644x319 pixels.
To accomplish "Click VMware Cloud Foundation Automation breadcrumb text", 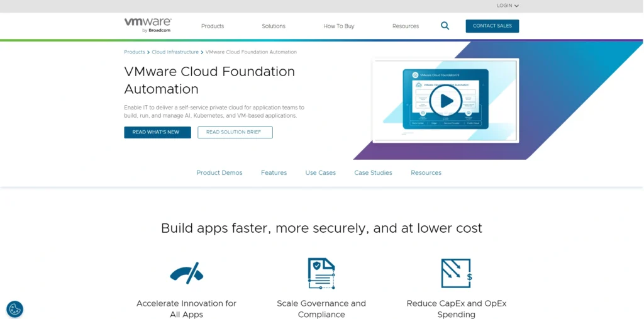I will click(x=251, y=52).
